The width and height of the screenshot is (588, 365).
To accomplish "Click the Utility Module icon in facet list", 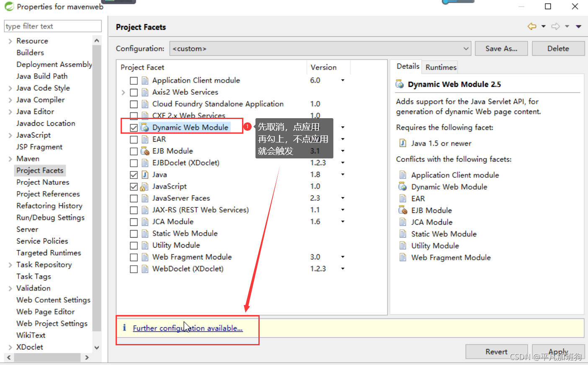I will coord(145,245).
